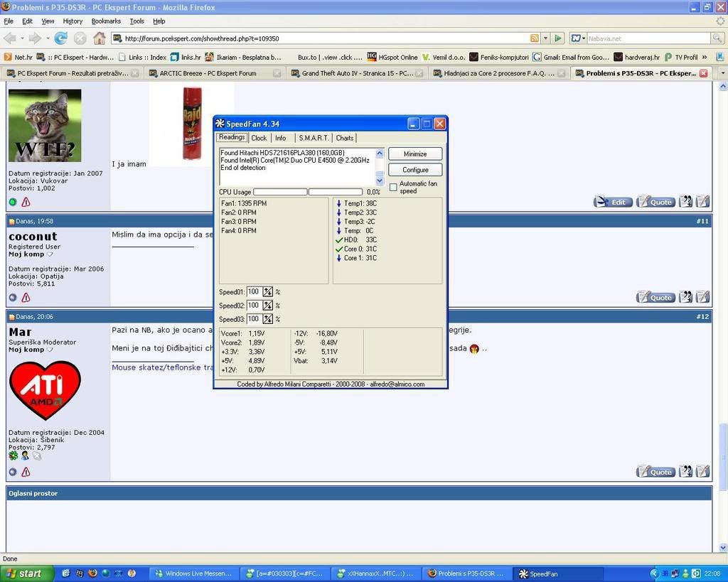The image size is (728, 582).
Task: Click the Stop loading button in Firefox
Action: click(80, 38)
